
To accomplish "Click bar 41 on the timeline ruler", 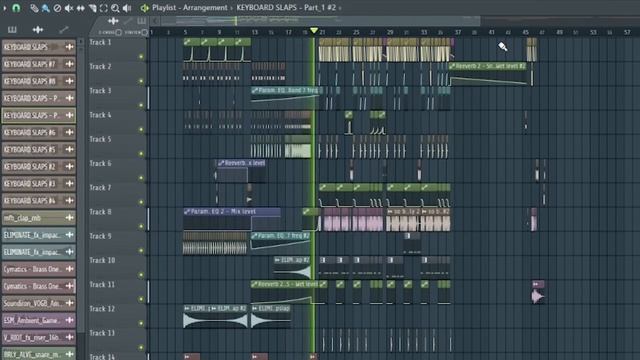I will click(x=491, y=32).
